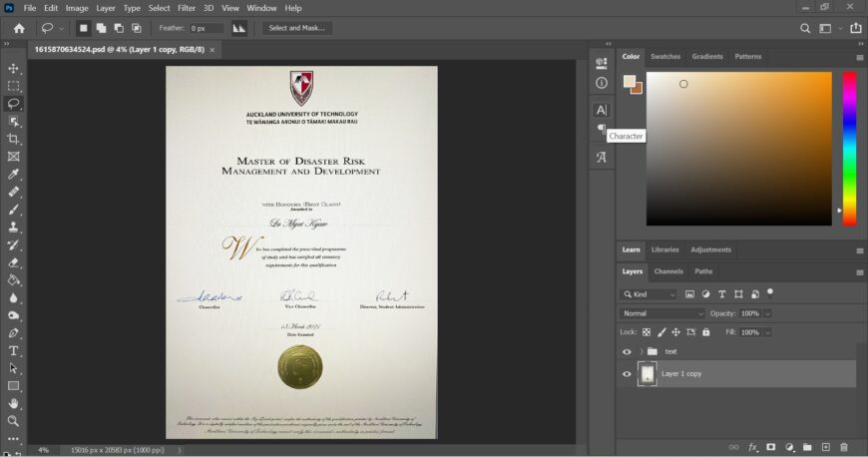Open the Properties panel icon
The width and height of the screenshot is (868, 457).
click(x=602, y=63)
